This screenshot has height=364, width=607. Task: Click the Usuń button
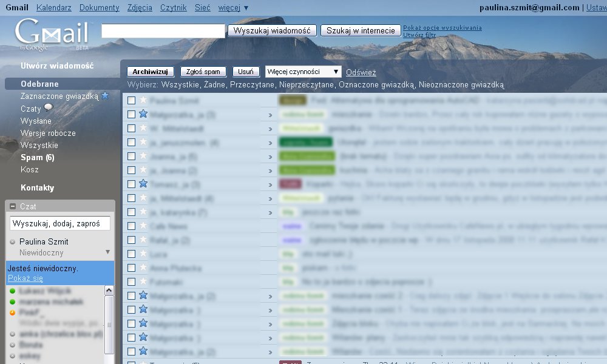tap(246, 72)
